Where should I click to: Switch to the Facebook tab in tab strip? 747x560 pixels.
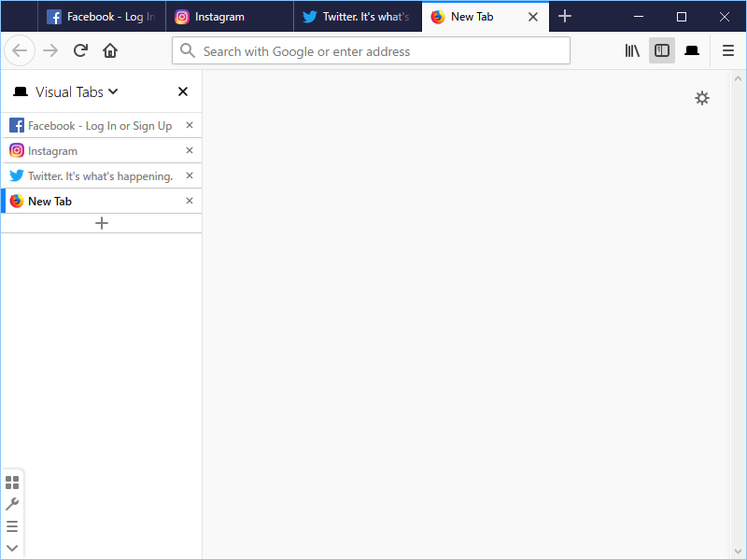tap(102, 17)
